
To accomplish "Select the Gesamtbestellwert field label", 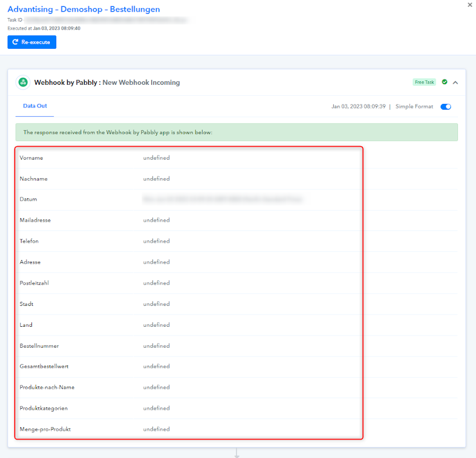I will click(x=44, y=366).
